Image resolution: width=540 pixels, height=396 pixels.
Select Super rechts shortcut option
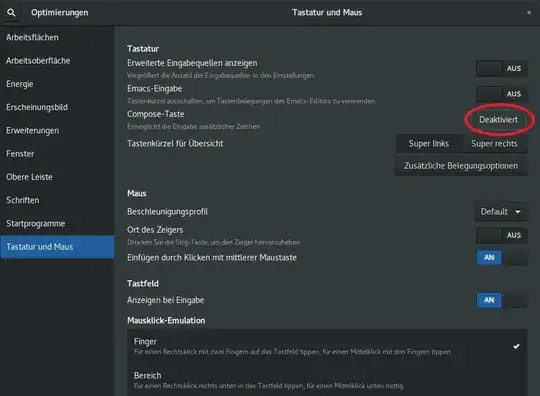coord(495,144)
